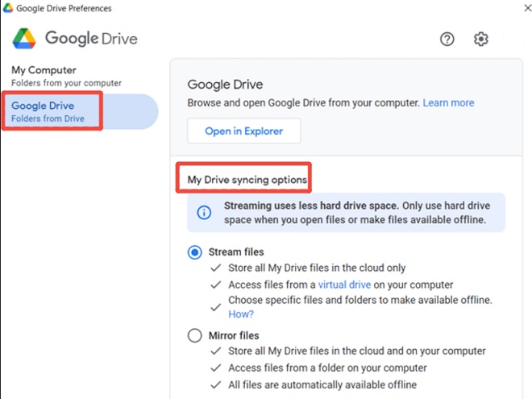Close the Google Drive Preferences window
532x399 pixels.
527,8
